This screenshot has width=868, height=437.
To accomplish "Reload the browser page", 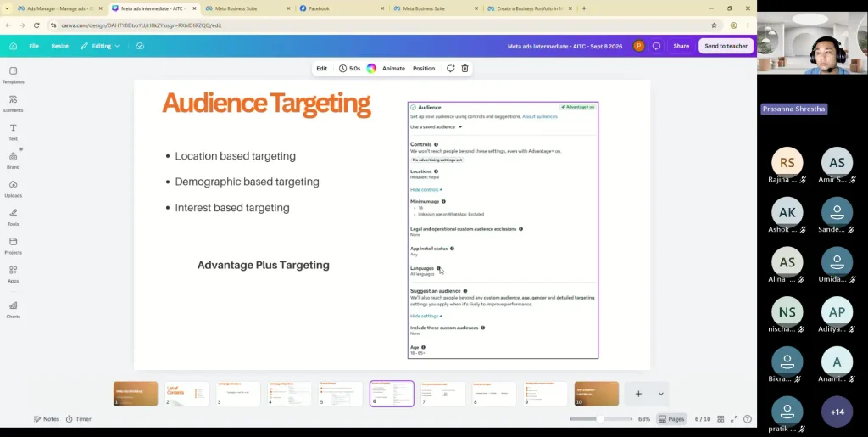I will [36, 25].
